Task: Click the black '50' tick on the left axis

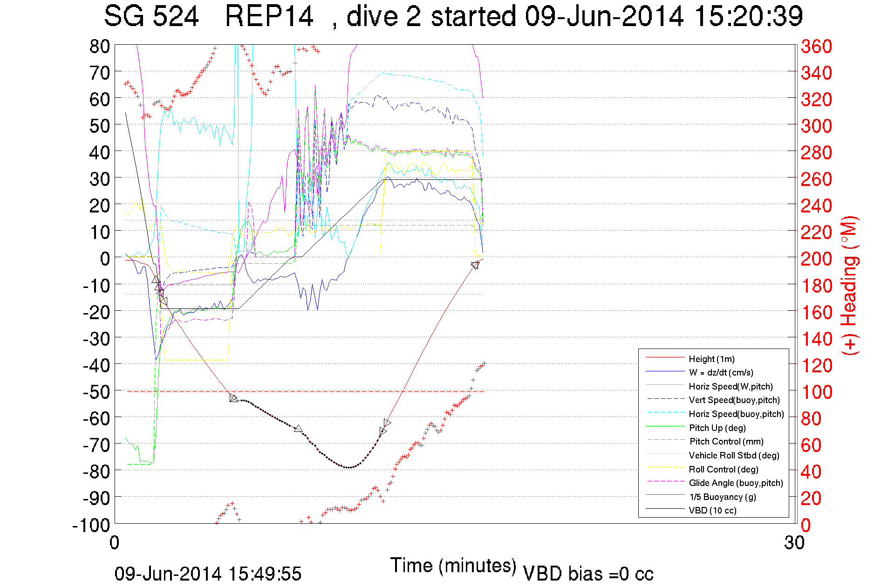Action: pos(100,125)
